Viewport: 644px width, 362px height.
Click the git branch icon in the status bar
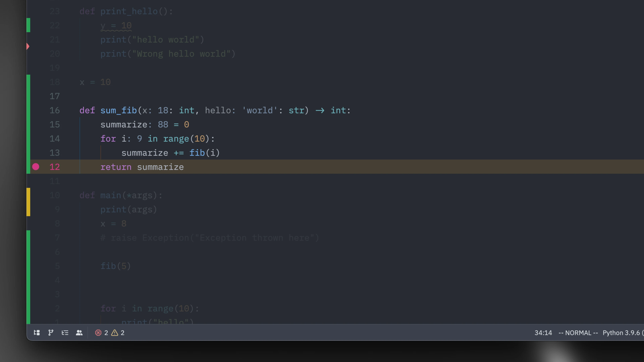click(x=51, y=333)
